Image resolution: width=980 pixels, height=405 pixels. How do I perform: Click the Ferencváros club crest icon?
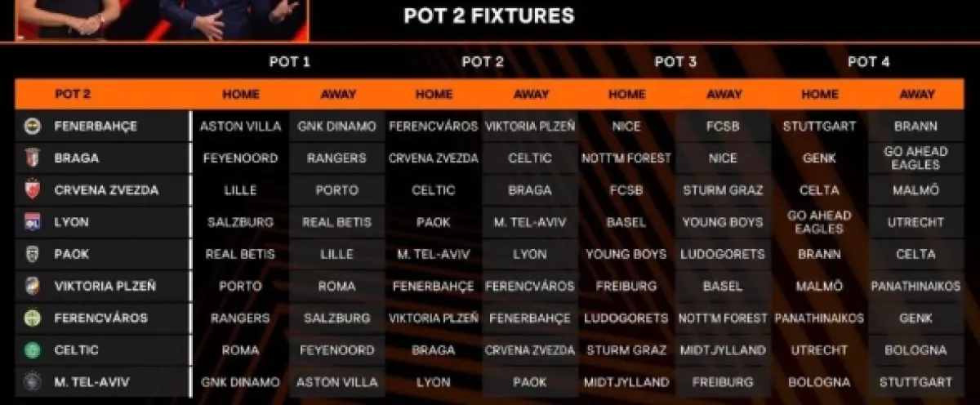click(33, 318)
